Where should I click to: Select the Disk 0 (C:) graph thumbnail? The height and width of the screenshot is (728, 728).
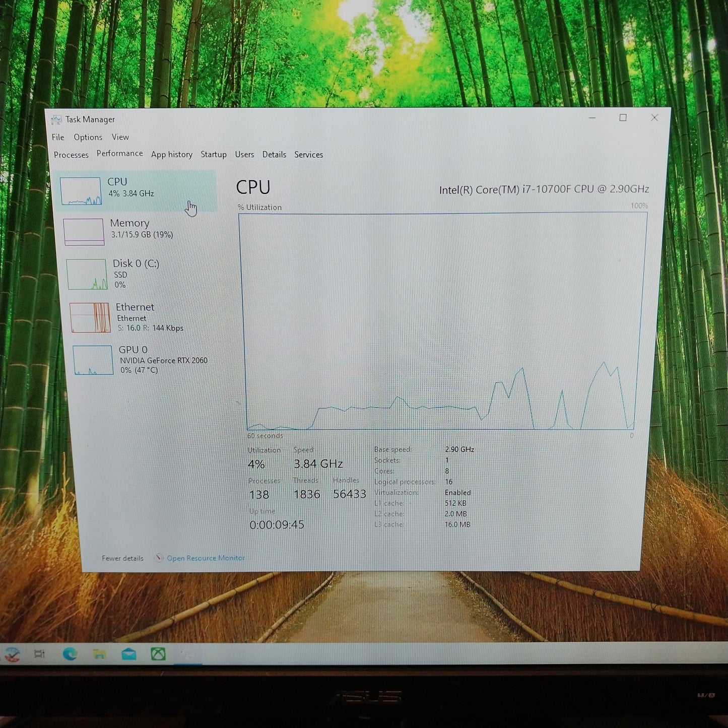(87, 274)
